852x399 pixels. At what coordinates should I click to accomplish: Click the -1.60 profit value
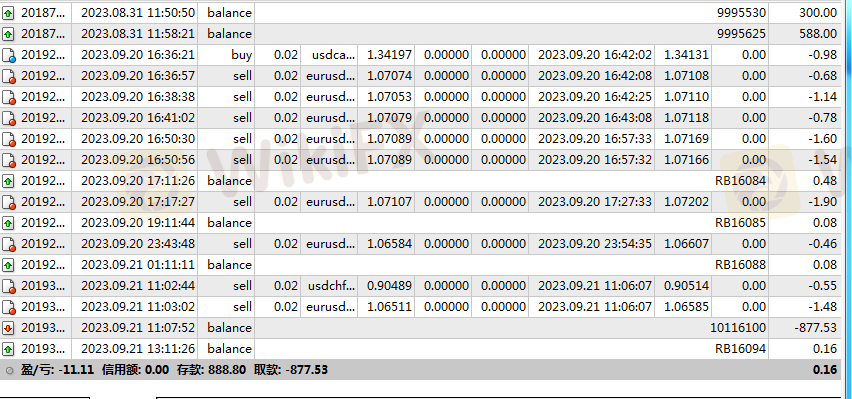822,139
